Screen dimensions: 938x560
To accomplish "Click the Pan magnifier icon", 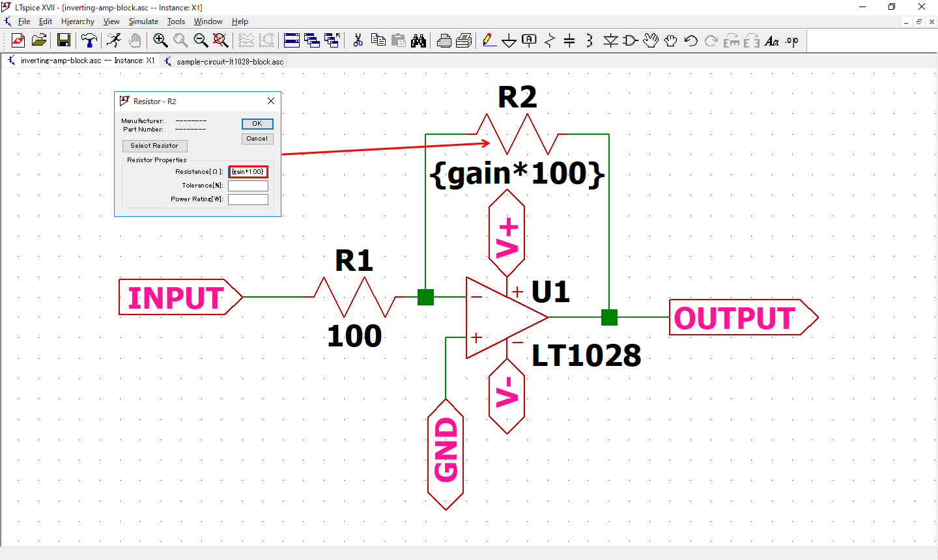I will 180,40.
